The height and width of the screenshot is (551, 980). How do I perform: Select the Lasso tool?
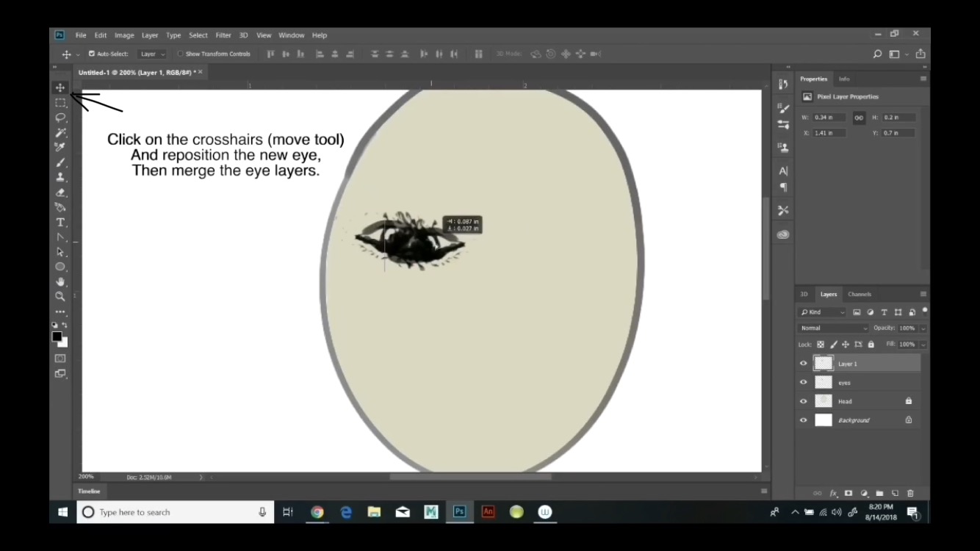pos(60,118)
